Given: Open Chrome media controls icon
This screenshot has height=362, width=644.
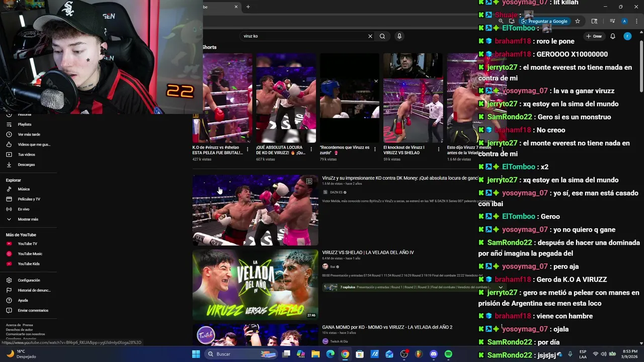Looking at the screenshot, I should [612, 21].
